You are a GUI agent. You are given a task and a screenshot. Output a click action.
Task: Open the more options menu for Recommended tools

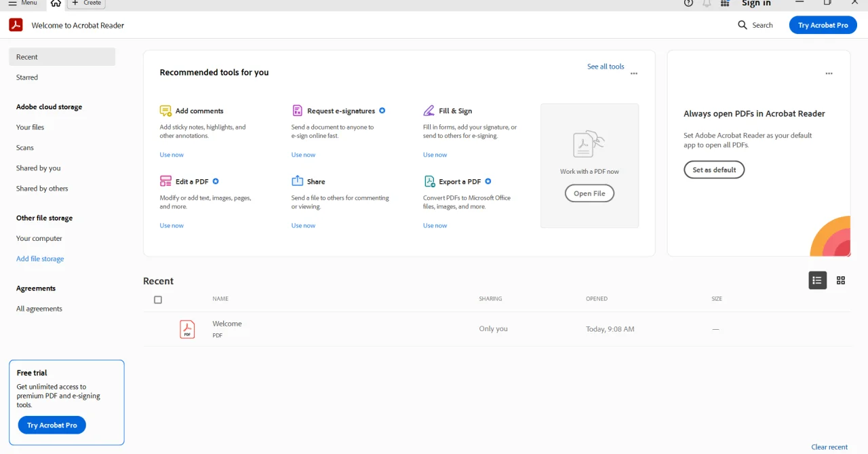point(634,73)
